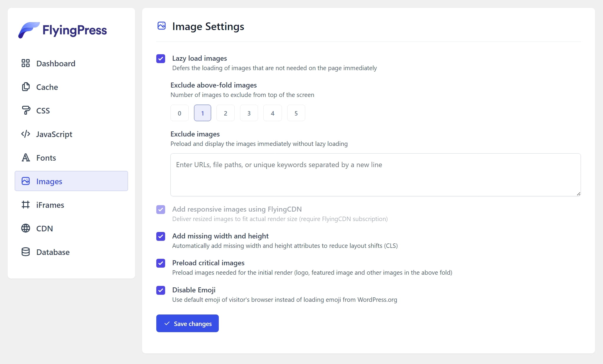The height and width of the screenshot is (364, 603).
Task: Click 'Number of images to exclude' description
Action: [242, 95]
